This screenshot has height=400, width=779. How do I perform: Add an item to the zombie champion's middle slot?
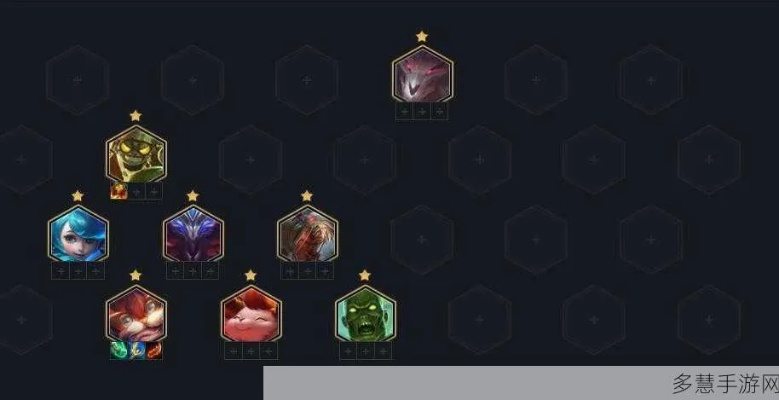pos(366,351)
